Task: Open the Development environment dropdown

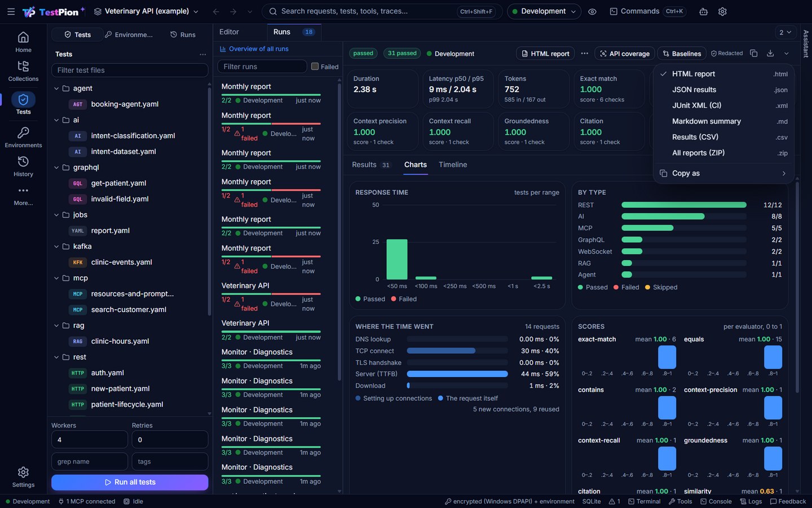Action: pyautogui.click(x=544, y=11)
